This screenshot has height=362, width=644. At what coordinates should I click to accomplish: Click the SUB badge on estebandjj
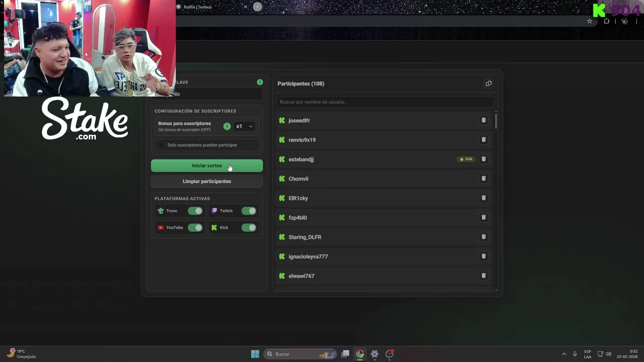click(x=466, y=159)
